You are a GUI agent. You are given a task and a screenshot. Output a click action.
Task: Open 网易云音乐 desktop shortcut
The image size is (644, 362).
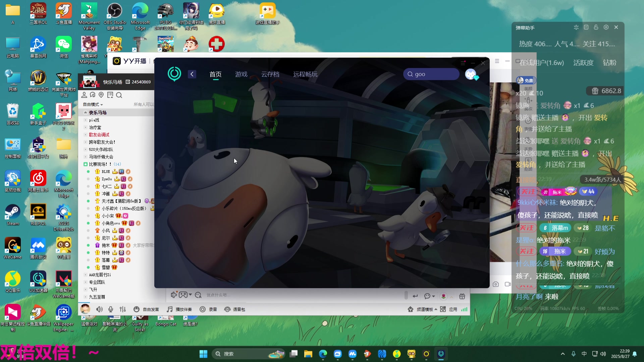[38, 181]
